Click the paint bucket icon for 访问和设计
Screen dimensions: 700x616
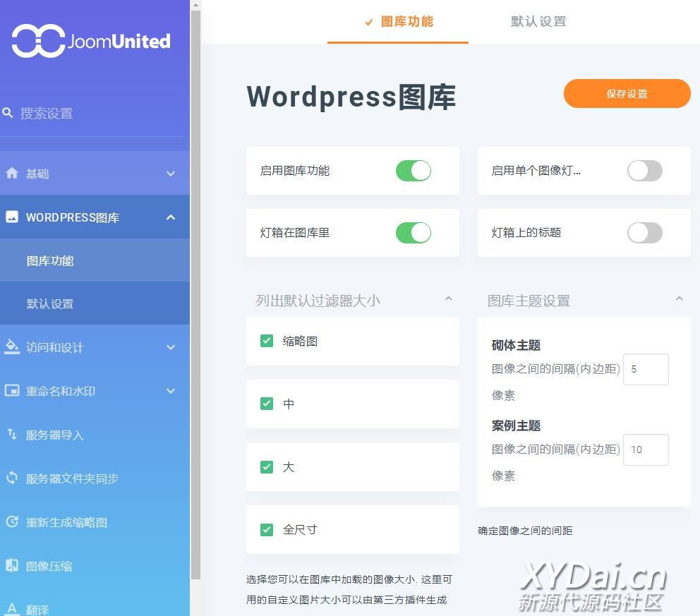click(12, 346)
